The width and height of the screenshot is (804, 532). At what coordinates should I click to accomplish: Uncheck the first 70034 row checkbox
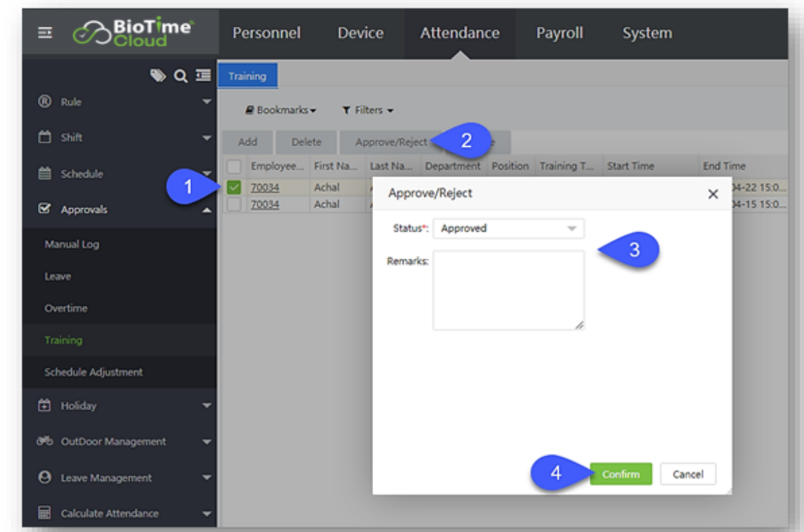click(x=234, y=187)
